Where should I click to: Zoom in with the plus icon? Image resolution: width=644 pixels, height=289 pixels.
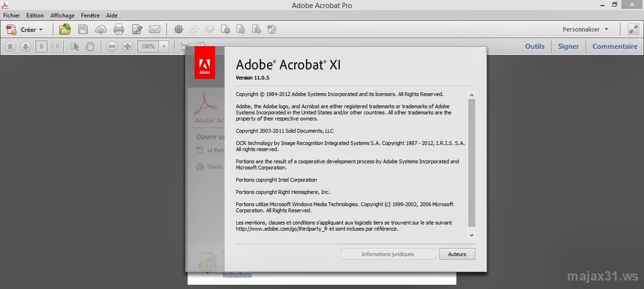(x=127, y=46)
